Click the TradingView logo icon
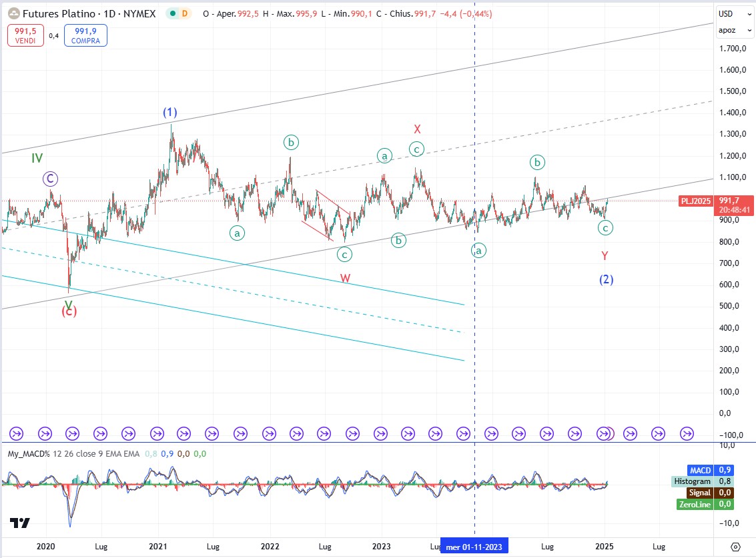Image resolution: width=756 pixels, height=558 pixels. 20,523
